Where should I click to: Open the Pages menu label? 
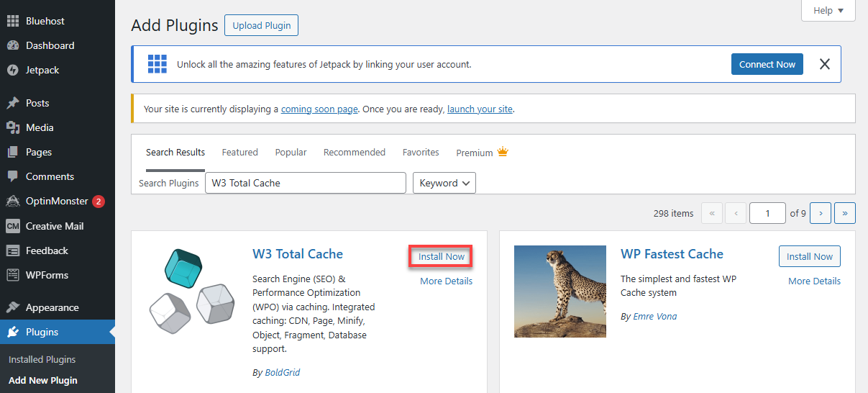pos(39,152)
